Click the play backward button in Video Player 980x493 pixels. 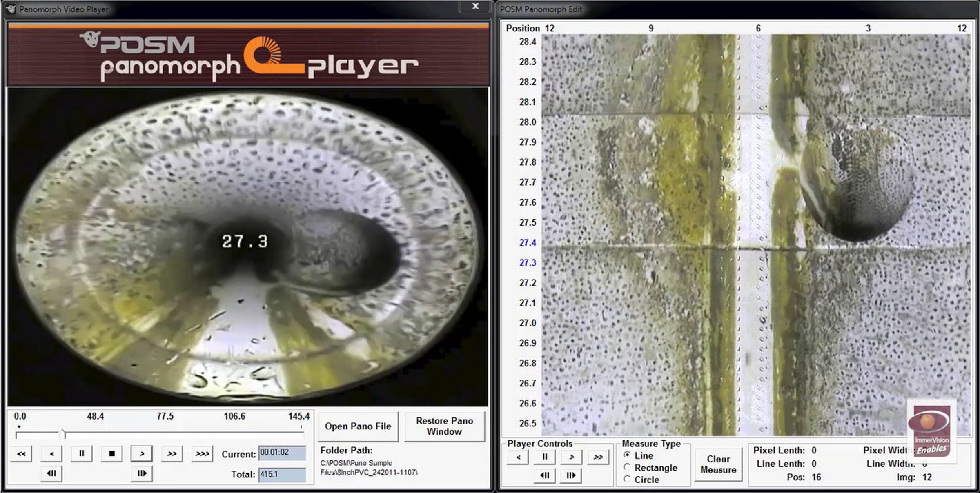pos(51,453)
